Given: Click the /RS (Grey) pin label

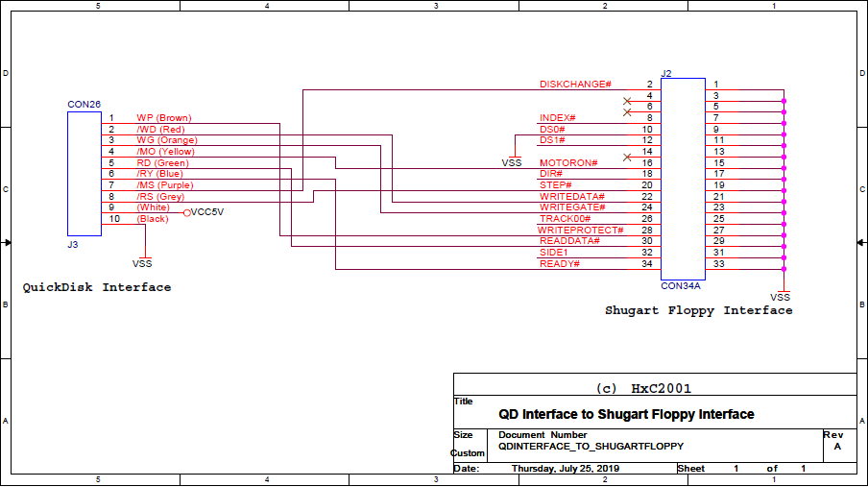Looking at the screenshot, I should coord(160,197).
